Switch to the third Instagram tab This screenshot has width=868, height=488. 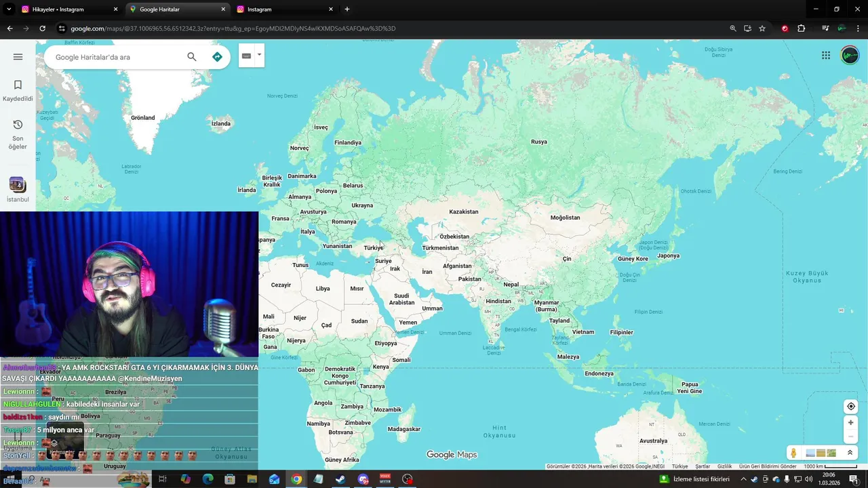pos(285,9)
